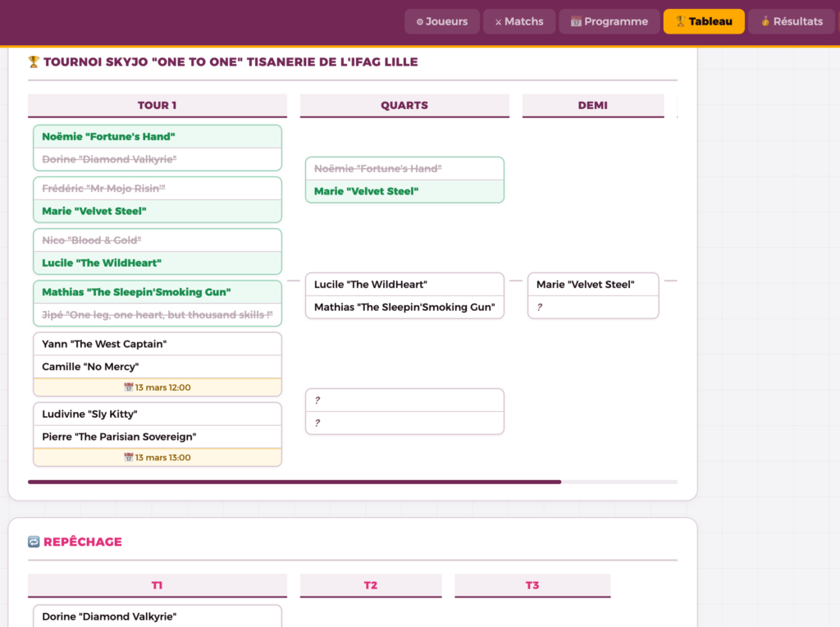This screenshot has width=840, height=627.
Task: Click the QUARTS column header
Action: point(404,105)
